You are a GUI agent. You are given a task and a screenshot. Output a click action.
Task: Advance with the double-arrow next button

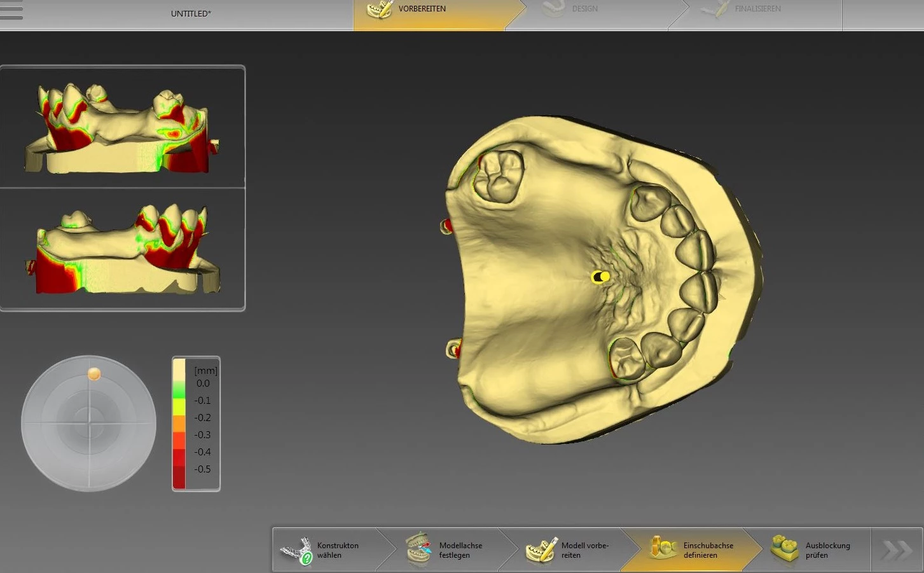coord(896,550)
